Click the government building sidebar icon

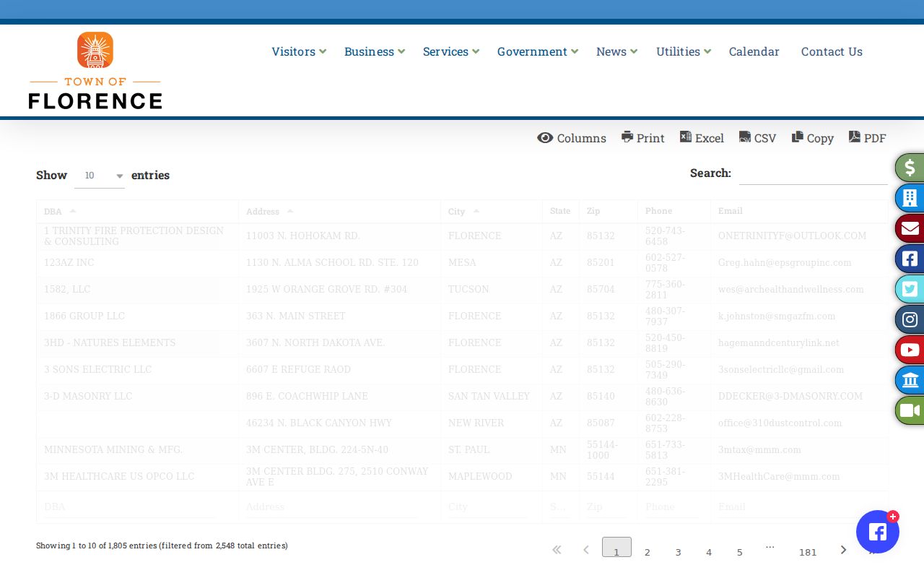point(910,380)
